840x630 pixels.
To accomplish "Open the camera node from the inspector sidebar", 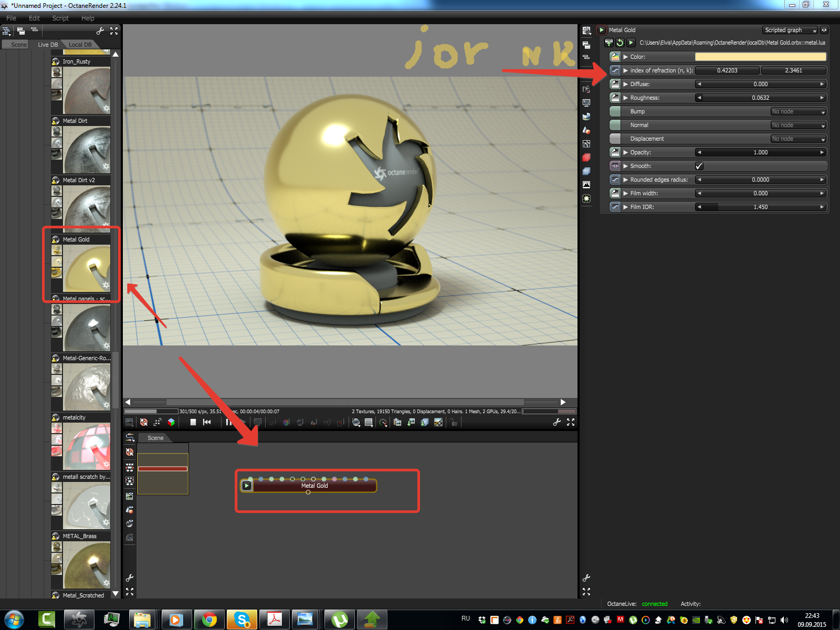I will 586,89.
